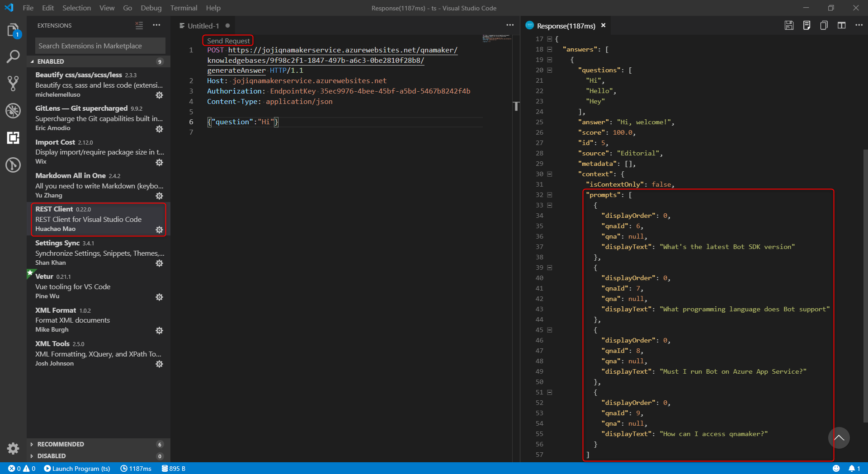Click the notification bell in status bar
Screen dimensions: 868x474
(851, 469)
